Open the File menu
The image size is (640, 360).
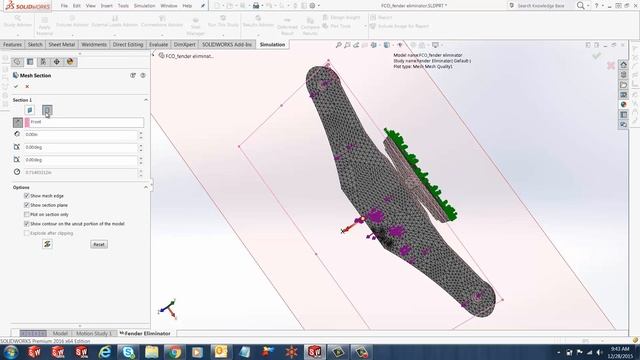click(x=64, y=6)
